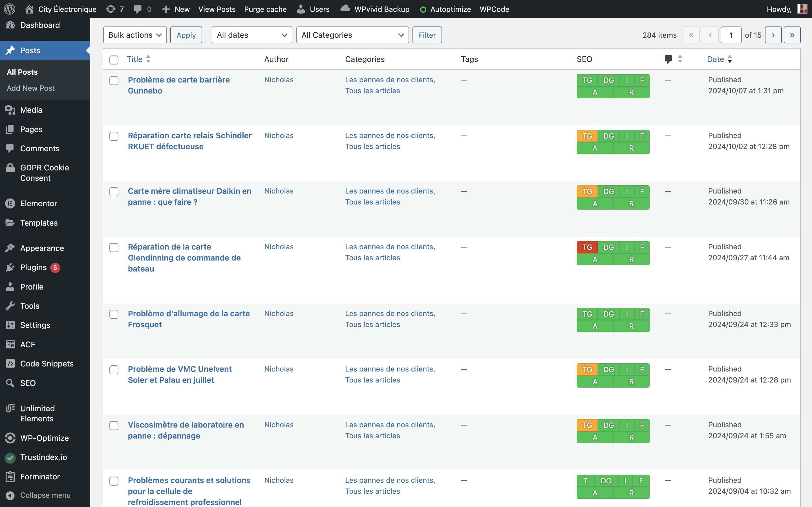Expand the All dates dropdown
The image size is (812, 507).
pos(252,35)
